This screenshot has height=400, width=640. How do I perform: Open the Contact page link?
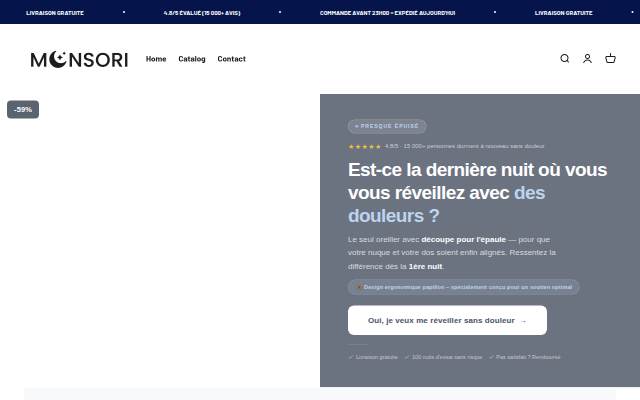coord(231,59)
